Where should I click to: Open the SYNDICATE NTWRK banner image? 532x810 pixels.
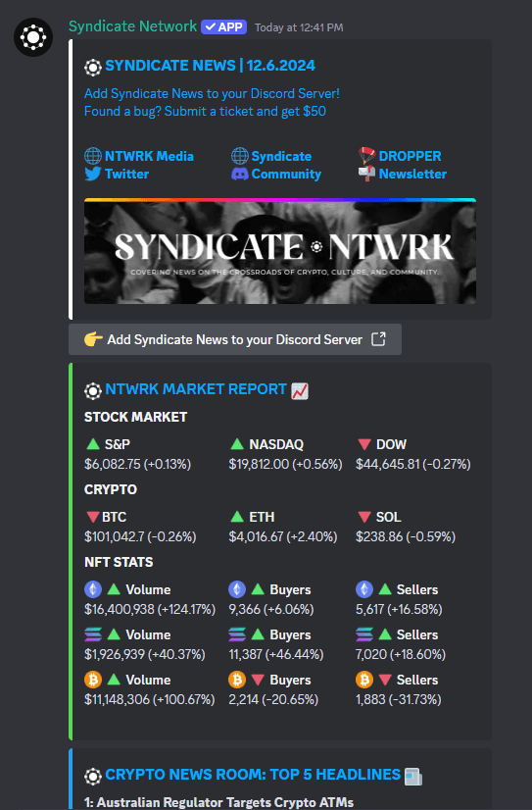coord(280,251)
